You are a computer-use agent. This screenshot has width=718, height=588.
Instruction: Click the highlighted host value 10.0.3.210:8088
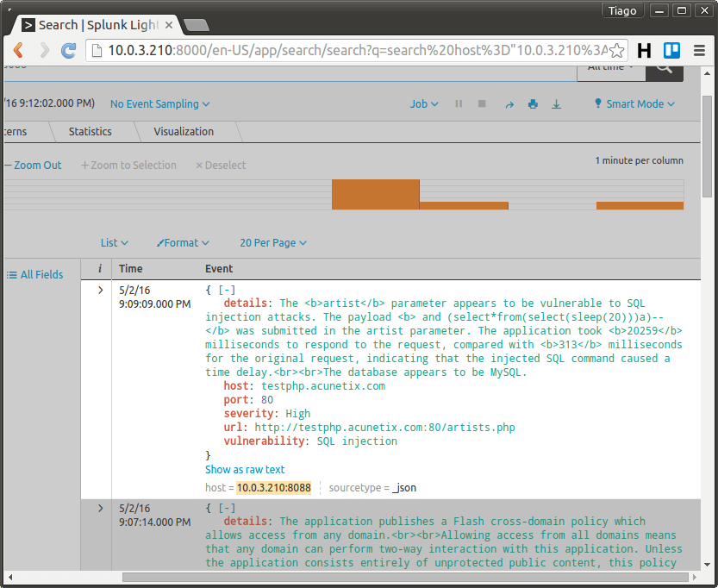tap(273, 488)
